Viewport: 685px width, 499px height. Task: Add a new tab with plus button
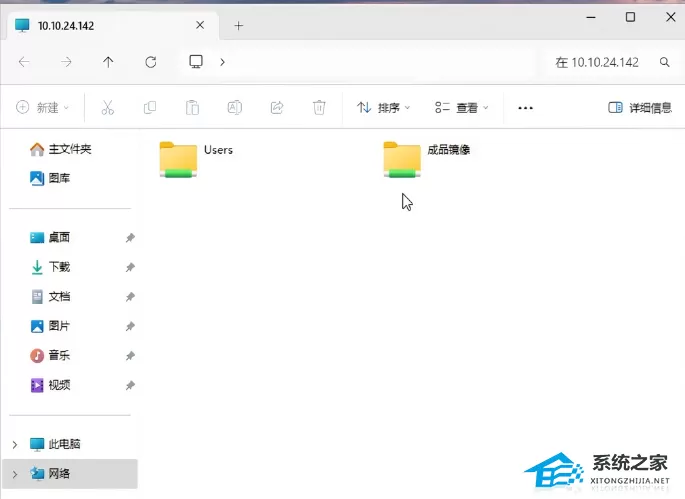coord(239,26)
